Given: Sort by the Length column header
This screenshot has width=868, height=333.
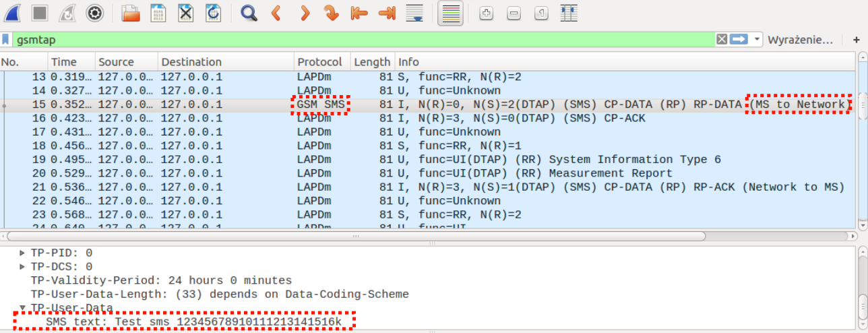Looking at the screenshot, I should (372, 62).
